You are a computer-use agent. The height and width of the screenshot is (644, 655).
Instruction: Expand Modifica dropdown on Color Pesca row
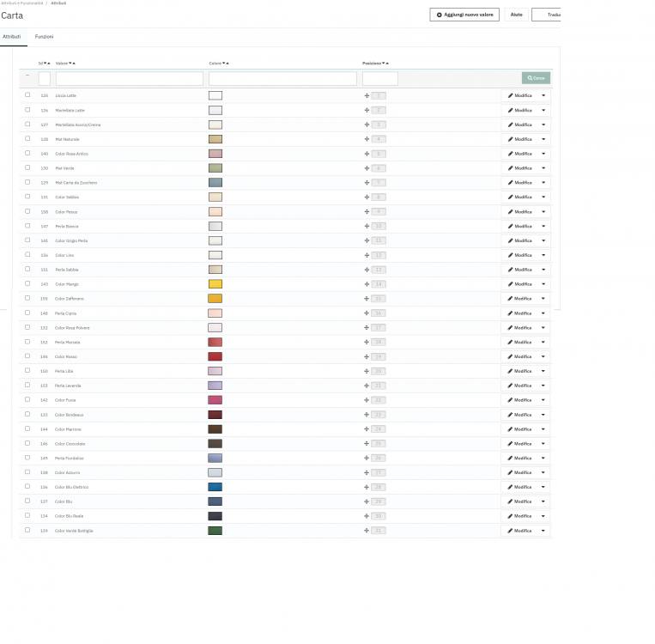click(x=543, y=212)
